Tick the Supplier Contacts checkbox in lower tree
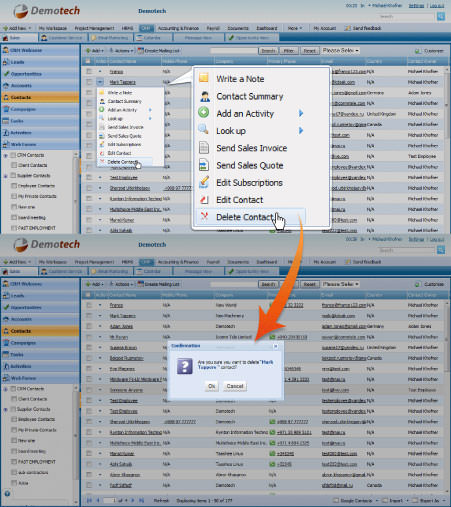Image resolution: width=451 pixels, height=507 pixels. [x=13, y=409]
